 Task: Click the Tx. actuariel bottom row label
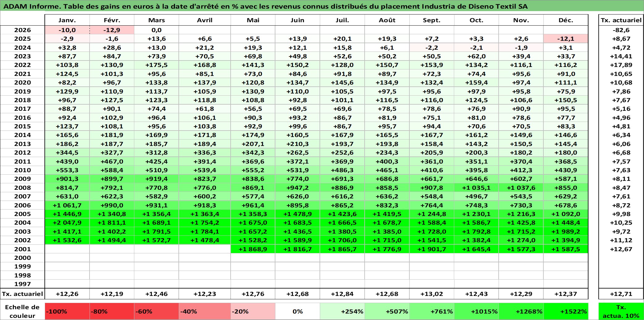pos(23,294)
